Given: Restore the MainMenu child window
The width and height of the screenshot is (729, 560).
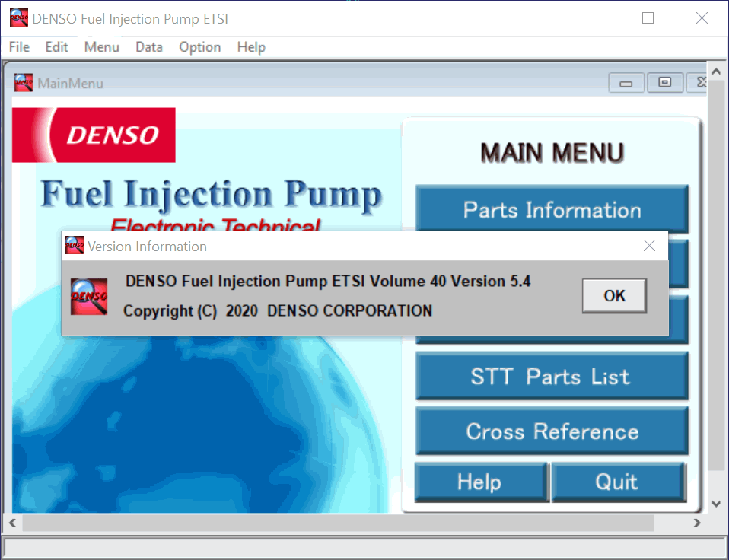Looking at the screenshot, I should click(x=664, y=82).
